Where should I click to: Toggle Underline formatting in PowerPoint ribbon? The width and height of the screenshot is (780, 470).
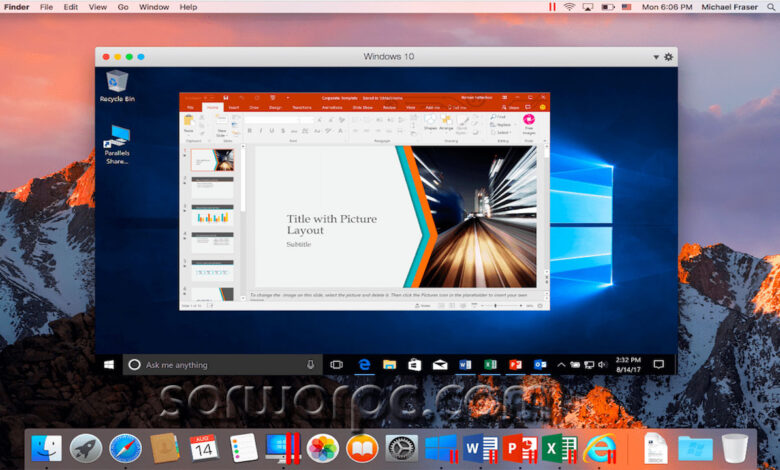[x=272, y=130]
